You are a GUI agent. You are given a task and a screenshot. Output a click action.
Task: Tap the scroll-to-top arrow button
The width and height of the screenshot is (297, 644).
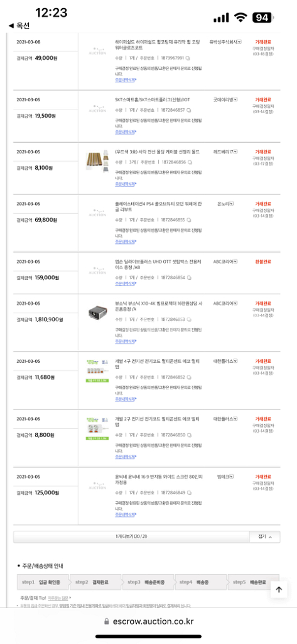point(279,589)
